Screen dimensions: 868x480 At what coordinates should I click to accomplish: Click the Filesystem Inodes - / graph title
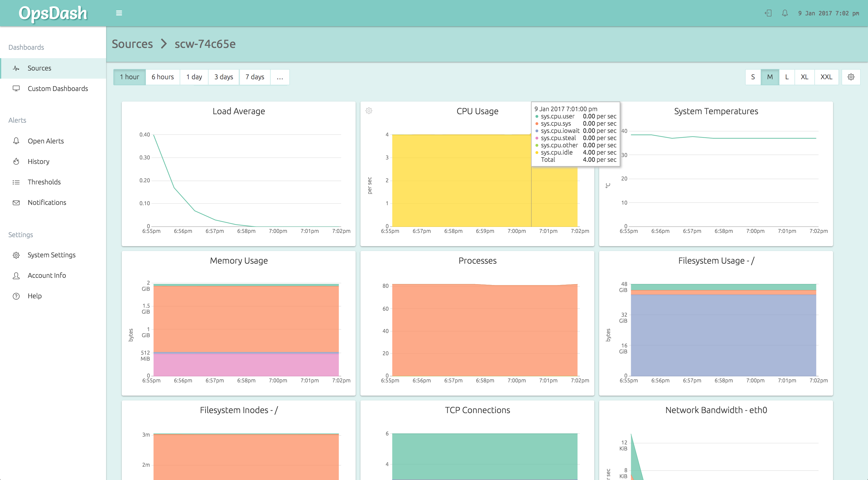(239, 410)
